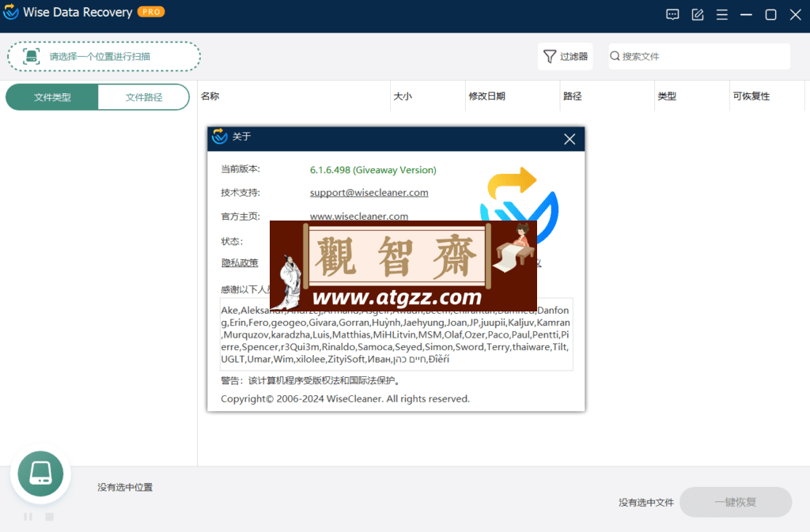The height and width of the screenshot is (532, 810).
Task: Select 请选择一个位置进行扫描 location box
Action: (104, 56)
